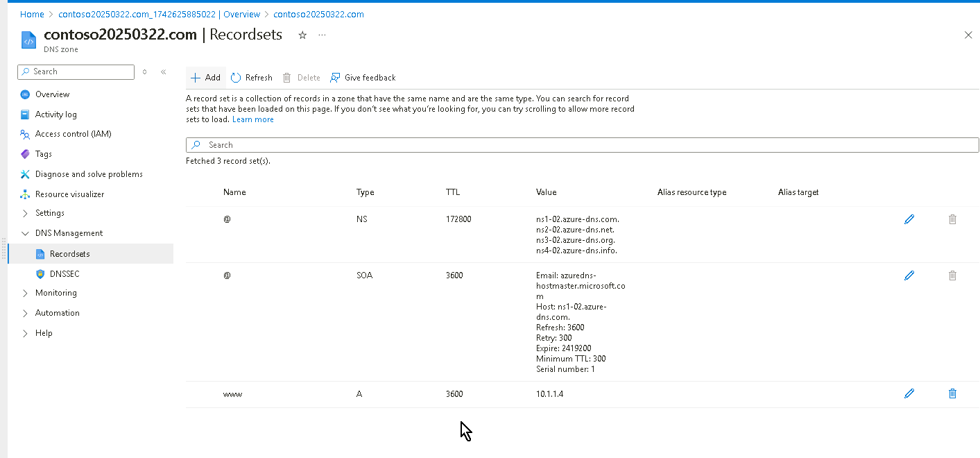Click the Type column header
Screen dimensions: 980x458
pyautogui.click(x=366, y=192)
